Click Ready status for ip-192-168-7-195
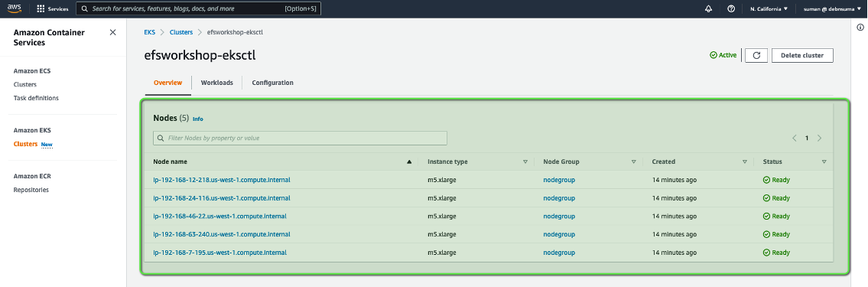The width and height of the screenshot is (868, 287). [x=776, y=253]
